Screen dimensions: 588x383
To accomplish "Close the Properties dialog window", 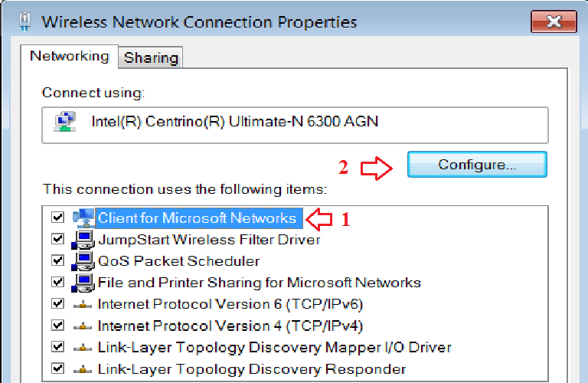I will (x=549, y=21).
